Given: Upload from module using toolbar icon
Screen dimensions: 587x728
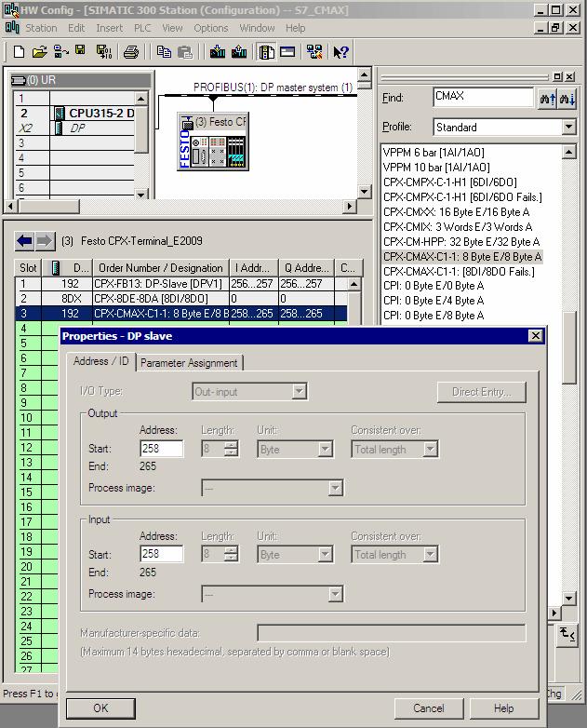Looking at the screenshot, I should point(239,51).
